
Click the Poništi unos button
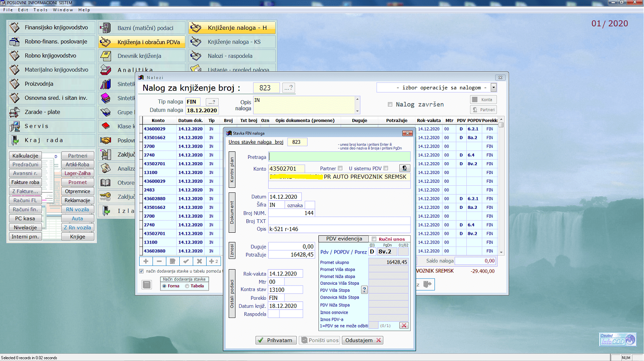(320, 340)
